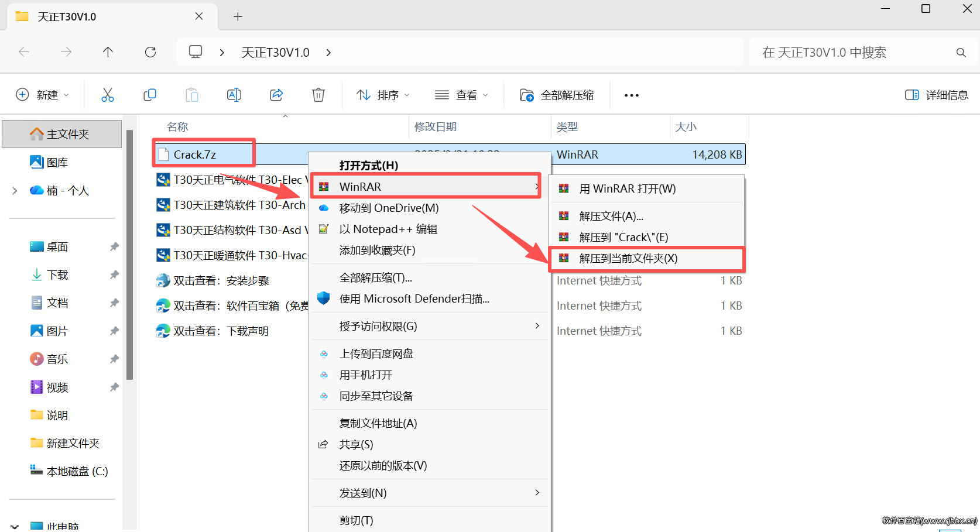Choose 以 Notepad++ 编辑
Screen dimensions: 980x532
click(430, 229)
